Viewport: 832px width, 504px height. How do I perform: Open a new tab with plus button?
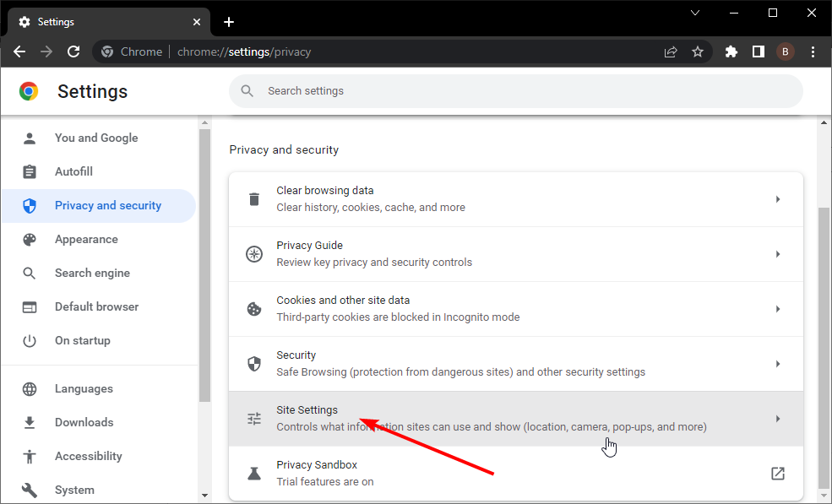click(229, 22)
